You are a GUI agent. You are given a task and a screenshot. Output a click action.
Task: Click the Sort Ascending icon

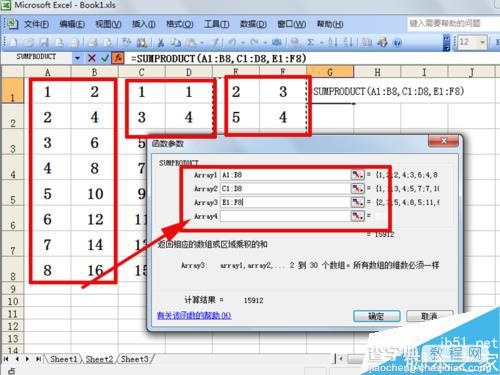pos(332,42)
